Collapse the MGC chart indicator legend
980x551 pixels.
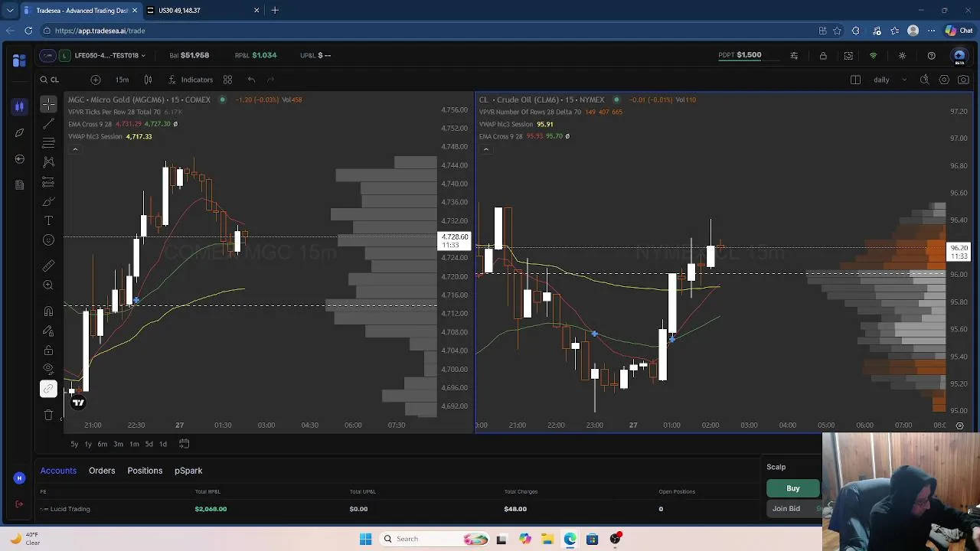click(75, 149)
